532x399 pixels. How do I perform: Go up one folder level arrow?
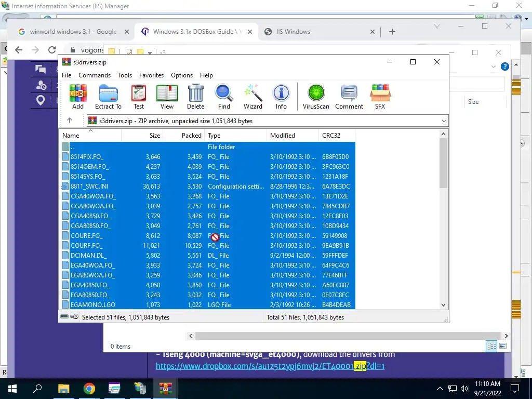[x=70, y=121]
